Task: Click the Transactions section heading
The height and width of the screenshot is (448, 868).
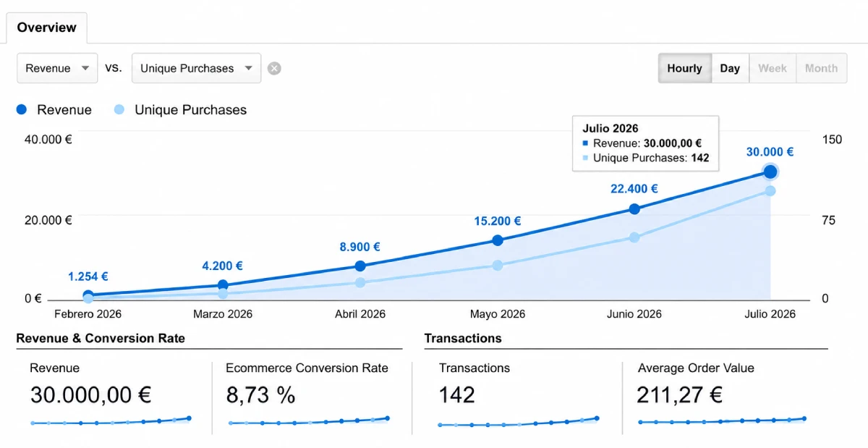Action: [463, 339]
